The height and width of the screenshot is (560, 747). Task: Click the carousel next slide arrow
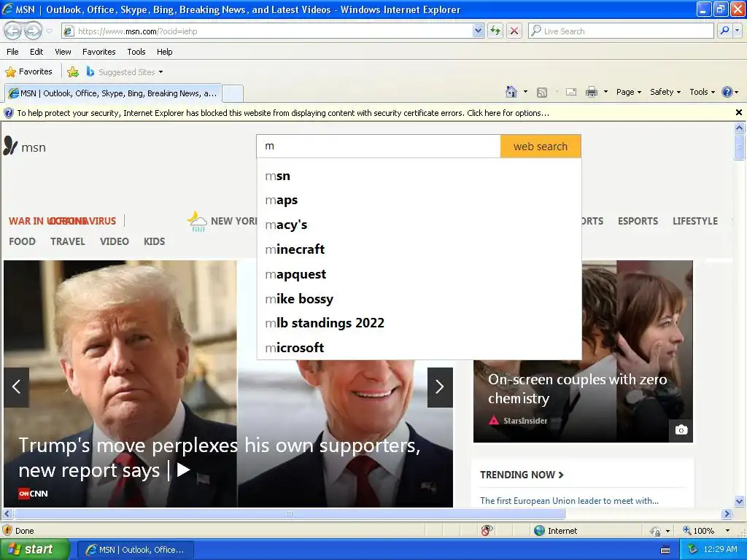pos(440,387)
